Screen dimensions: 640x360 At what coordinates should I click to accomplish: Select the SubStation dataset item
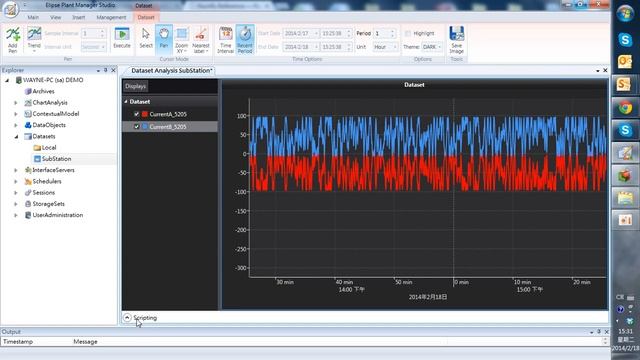pyautogui.click(x=56, y=159)
